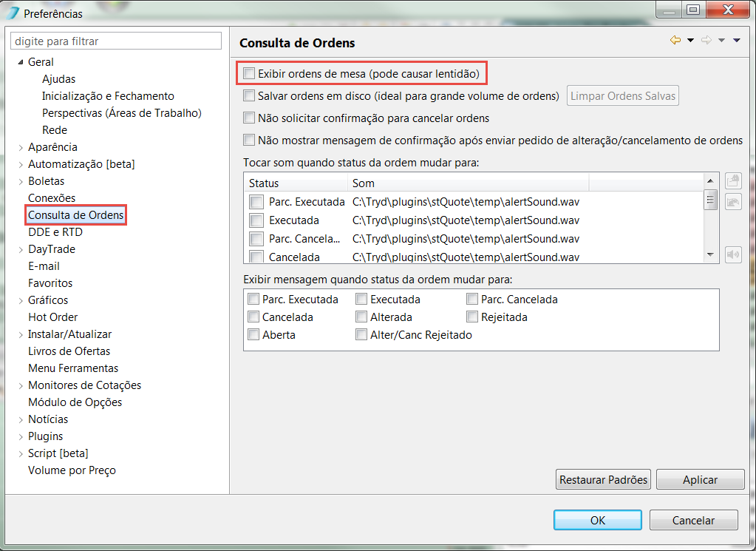Select Menu Ferramentas item
756x551 pixels.
[73, 368]
